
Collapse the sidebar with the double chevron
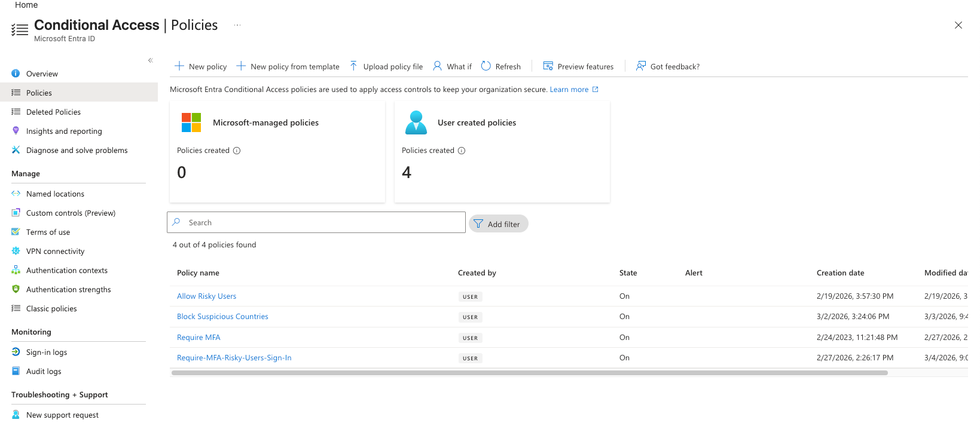click(151, 60)
